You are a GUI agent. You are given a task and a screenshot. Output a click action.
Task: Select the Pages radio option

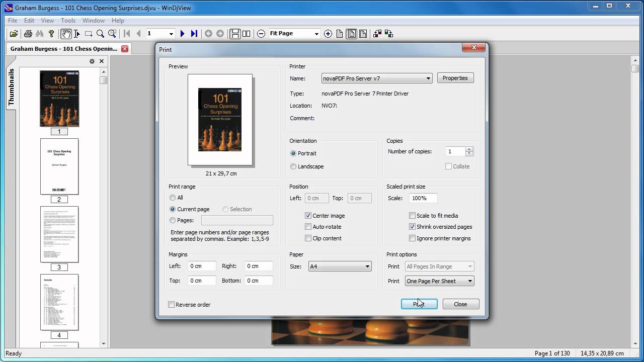173,220
